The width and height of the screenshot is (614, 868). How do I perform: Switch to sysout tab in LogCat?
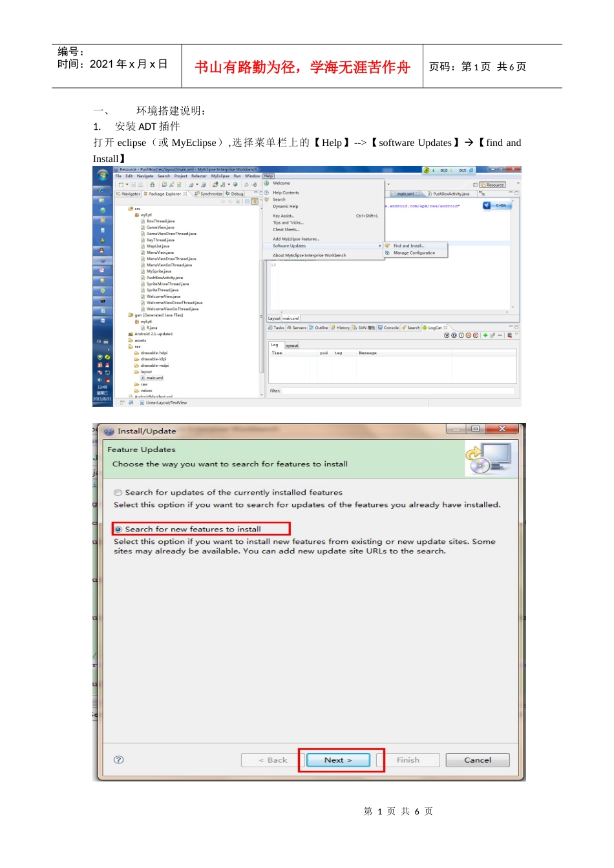[292, 346]
